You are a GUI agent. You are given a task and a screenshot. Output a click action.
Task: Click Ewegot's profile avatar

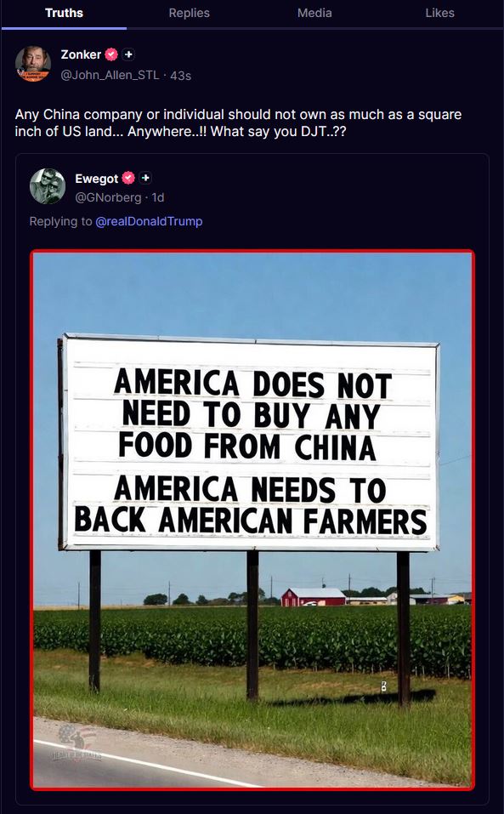coord(48,185)
